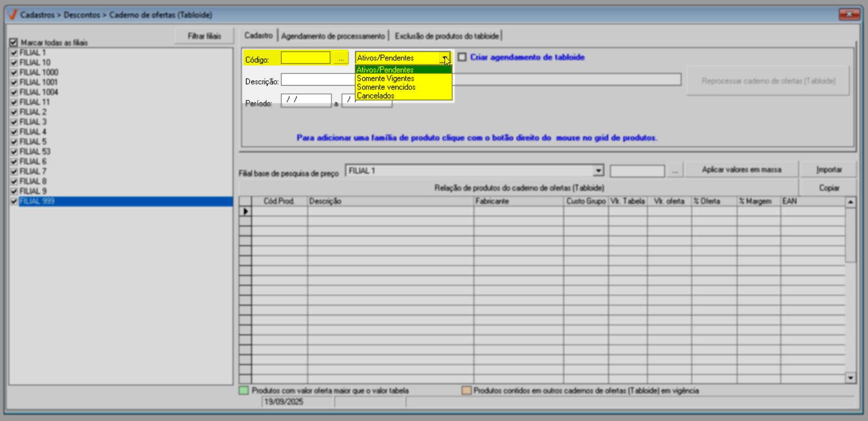Click the application logo in title bar
868x421 pixels.
coord(13,15)
